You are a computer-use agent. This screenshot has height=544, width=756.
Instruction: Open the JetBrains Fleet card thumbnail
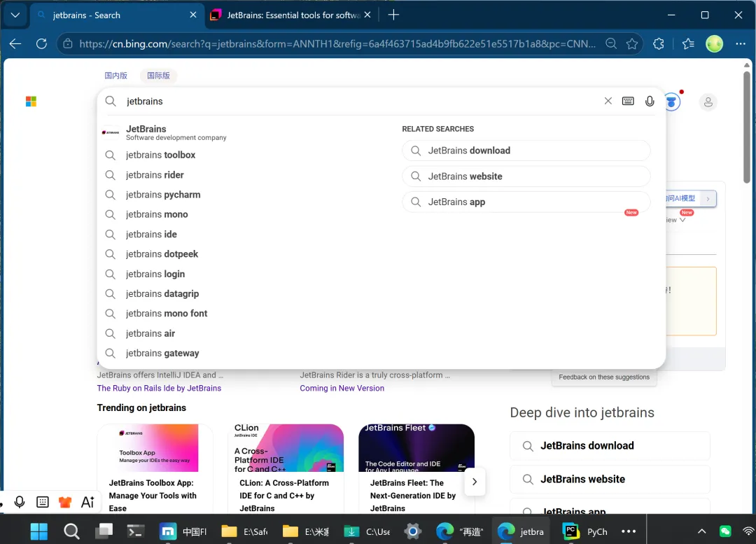click(x=416, y=448)
